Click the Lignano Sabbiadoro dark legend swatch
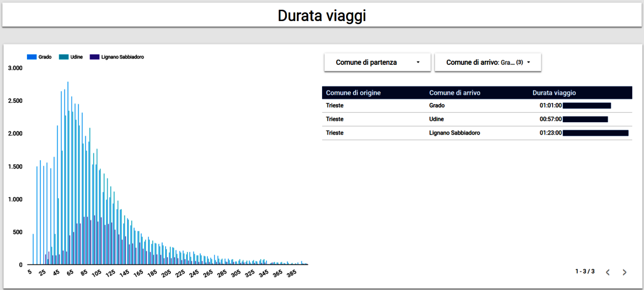Image resolution: width=644 pixels, height=290 pixels. click(x=95, y=57)
